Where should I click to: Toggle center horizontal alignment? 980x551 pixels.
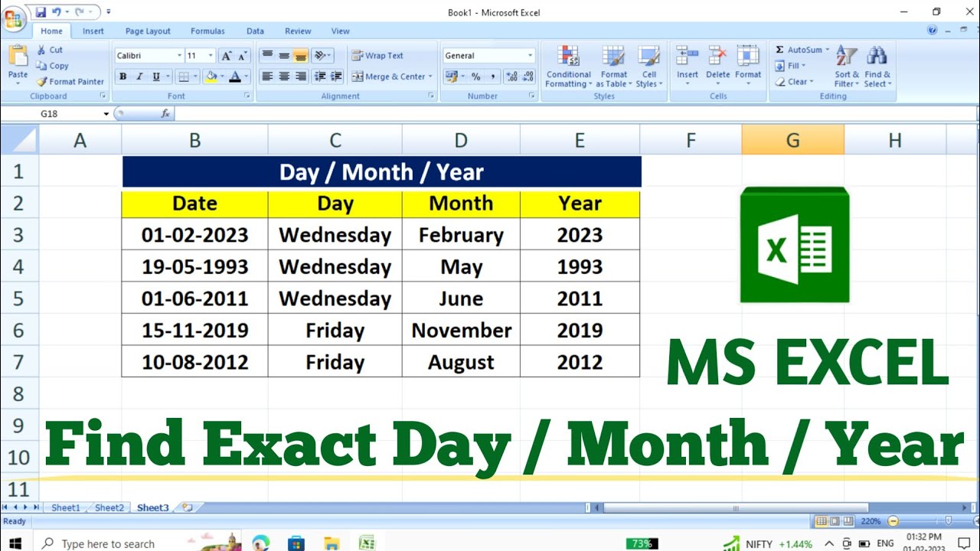(x=284, y=77)
